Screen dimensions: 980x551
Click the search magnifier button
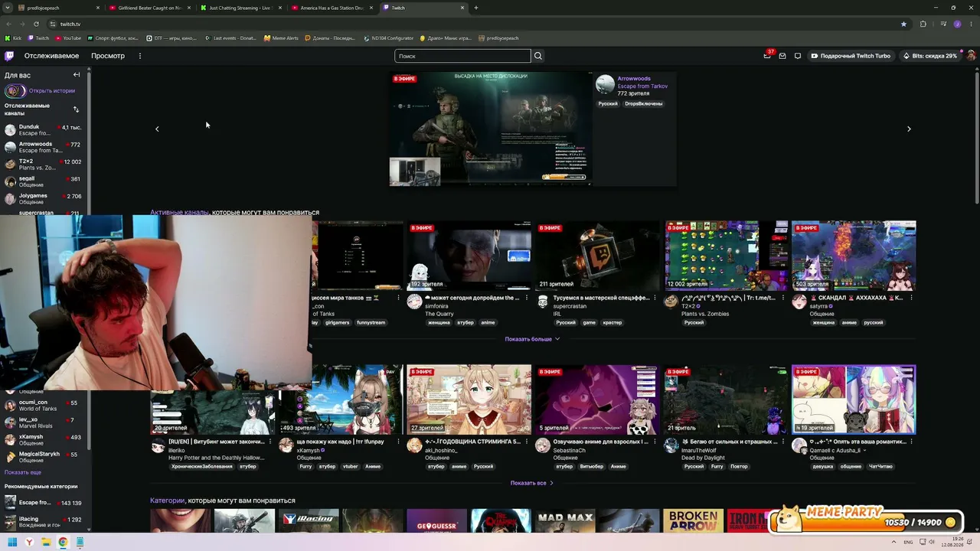click(538, 56)
